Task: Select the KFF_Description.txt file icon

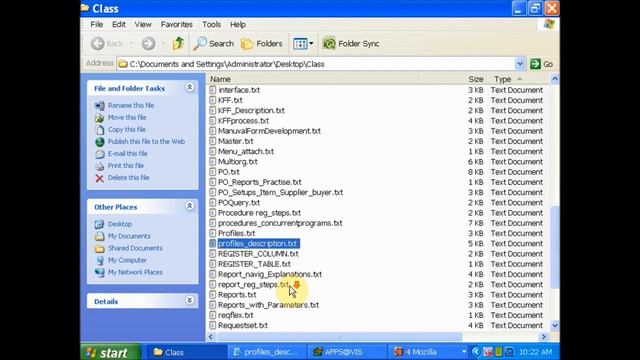Action: coord(213,110)
